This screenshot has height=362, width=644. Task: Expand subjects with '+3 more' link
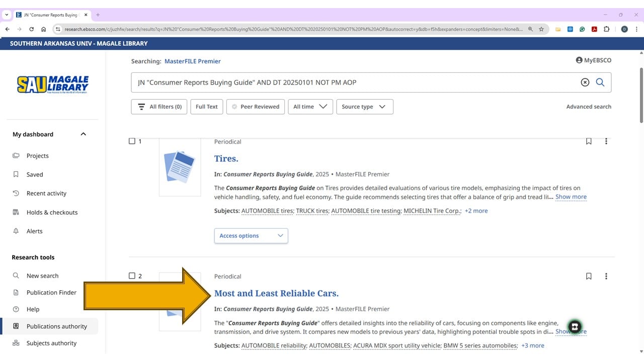533,345
